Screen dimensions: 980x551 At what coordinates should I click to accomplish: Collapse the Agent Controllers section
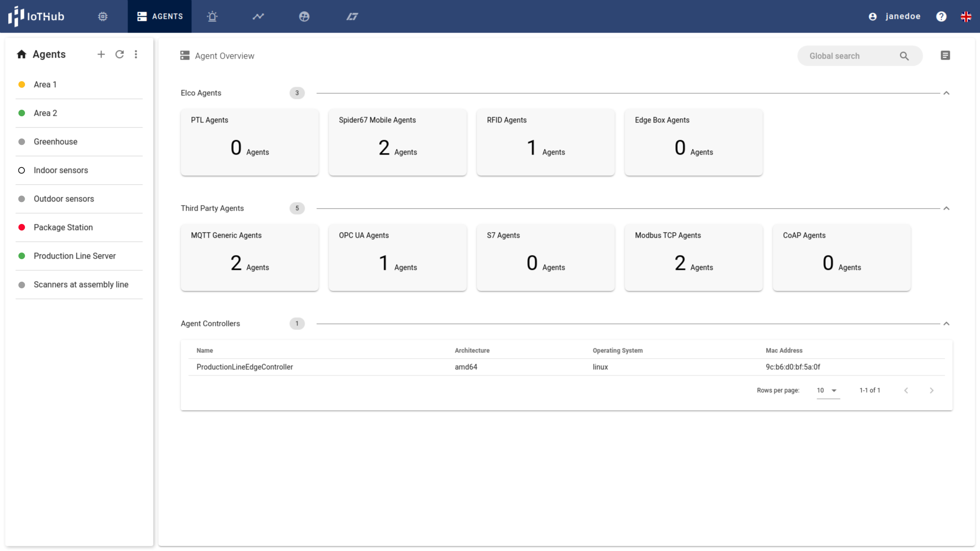click(946, 323)
